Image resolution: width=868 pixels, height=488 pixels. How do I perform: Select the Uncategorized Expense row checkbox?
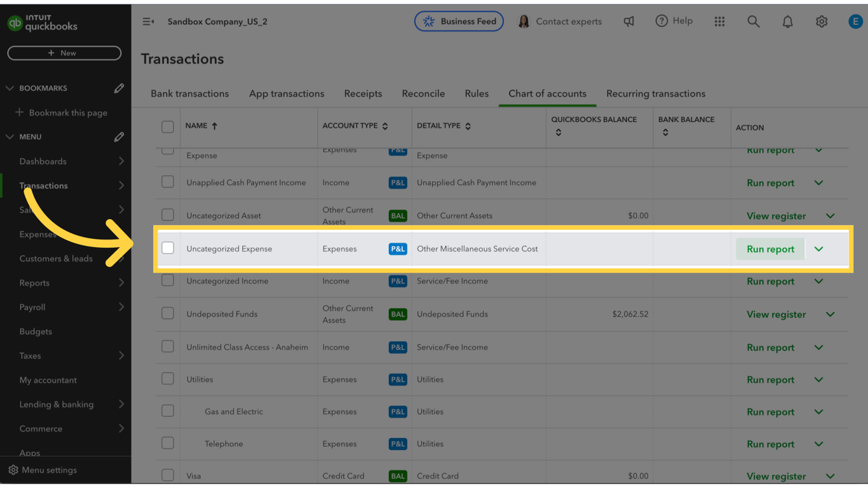point(168,248)
